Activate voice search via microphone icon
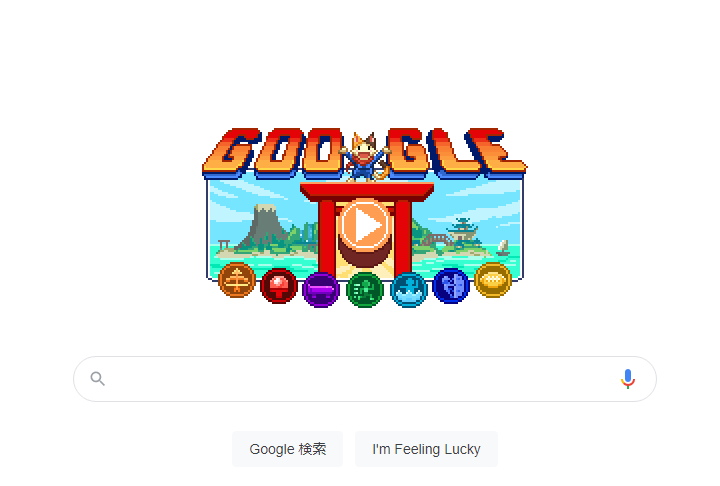The height and width of the screenshot is (486, 720). (x=628, y=379)
